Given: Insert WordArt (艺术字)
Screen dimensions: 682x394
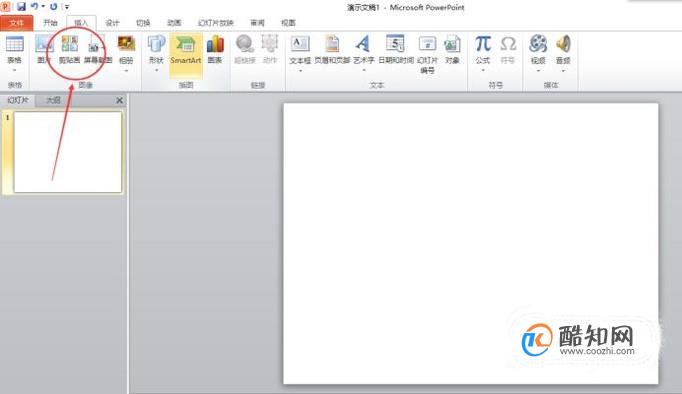Looking at the screenshot, I should [x=364, y=52].
